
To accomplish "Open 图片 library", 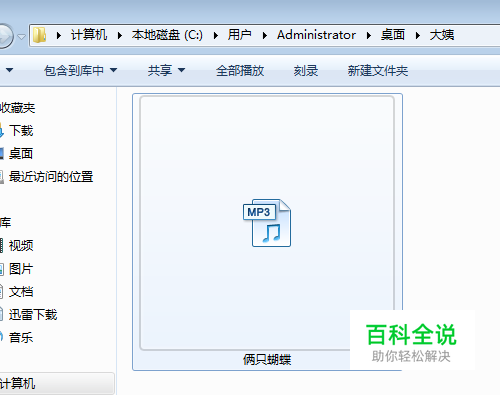I will (21, 268).
